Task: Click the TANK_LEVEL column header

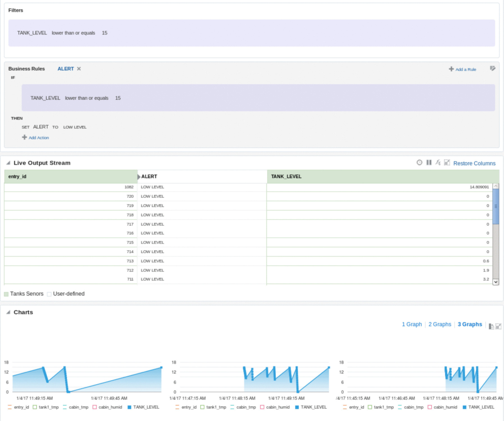Action: (383, 177)
